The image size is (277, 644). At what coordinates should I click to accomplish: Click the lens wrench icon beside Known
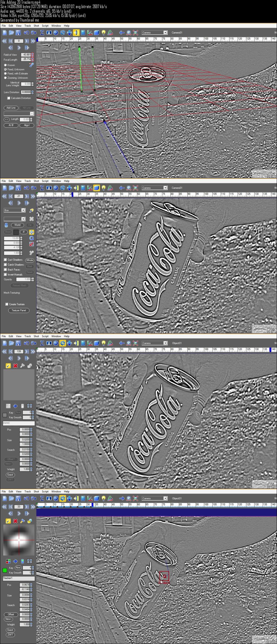tap(32, 65)
